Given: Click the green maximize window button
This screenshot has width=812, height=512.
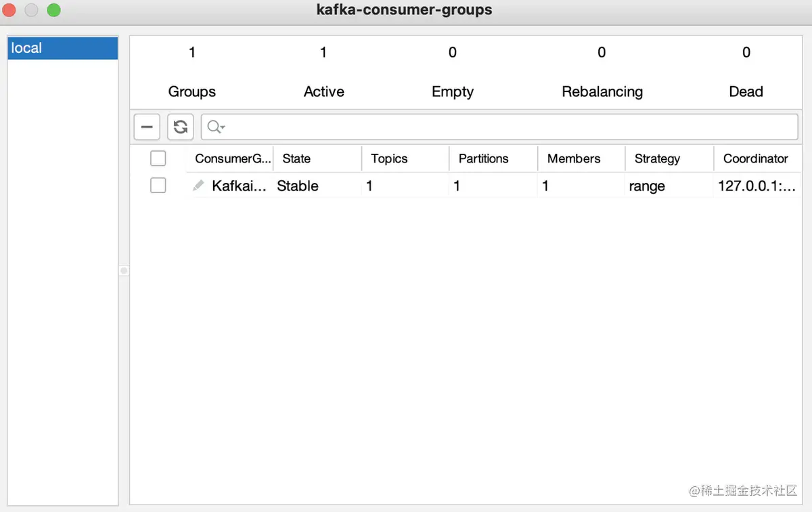Looking at the screenshot, I should pos(53,10).
